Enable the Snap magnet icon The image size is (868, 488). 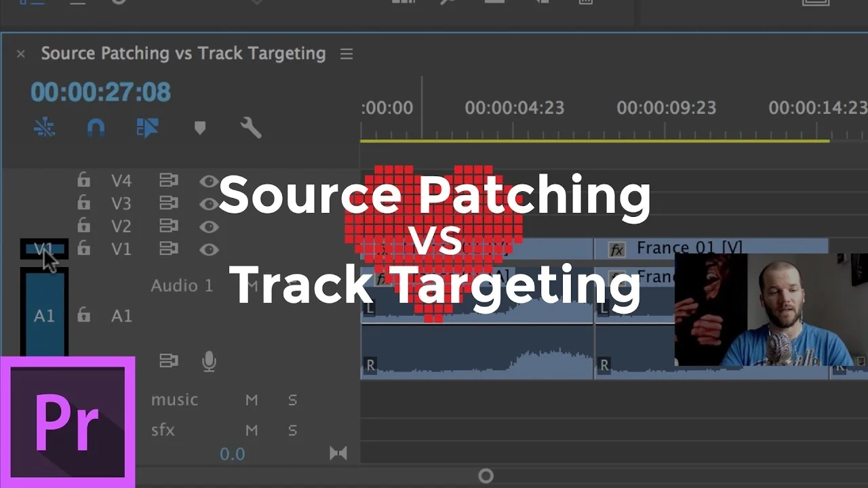click(x=95, y=127)
